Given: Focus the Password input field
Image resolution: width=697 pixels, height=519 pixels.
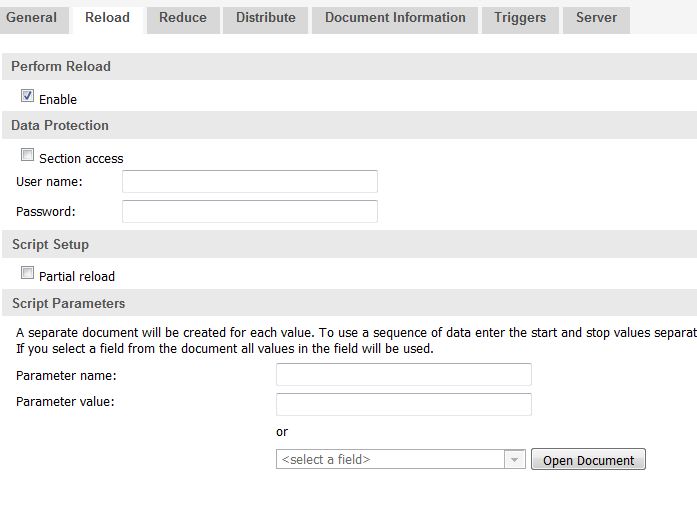Looking at the screenshot, I should [x=250, y=211].
